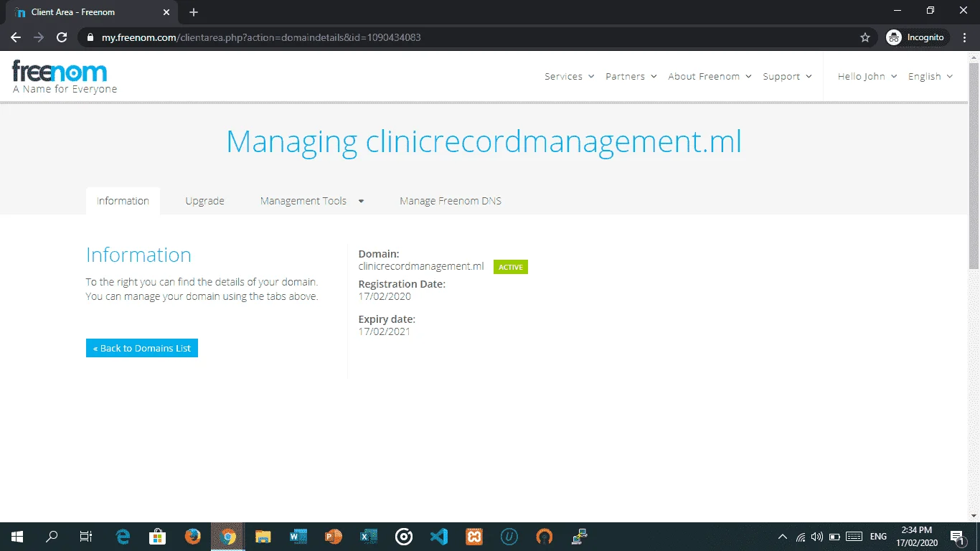This screenshot has width=980, height=551.
Task: Click the address bar URL
Action: pyautogui.click(x=261, y=37)
